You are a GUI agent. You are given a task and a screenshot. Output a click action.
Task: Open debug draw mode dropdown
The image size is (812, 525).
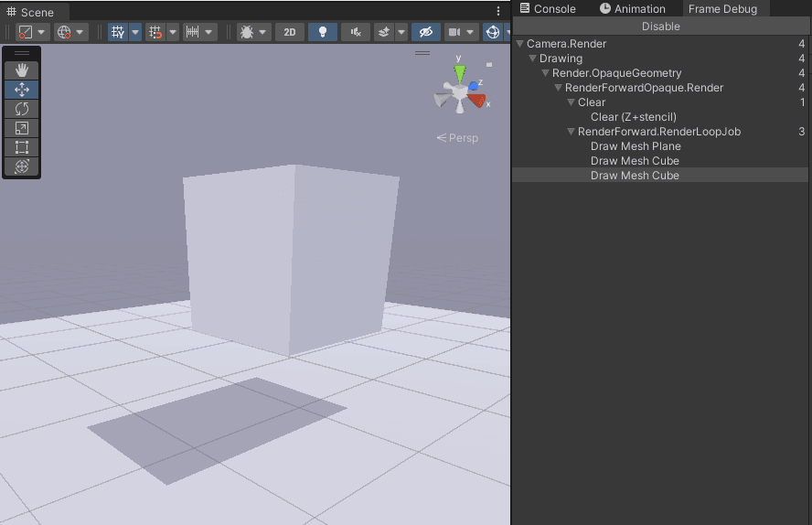coord(254,32)
